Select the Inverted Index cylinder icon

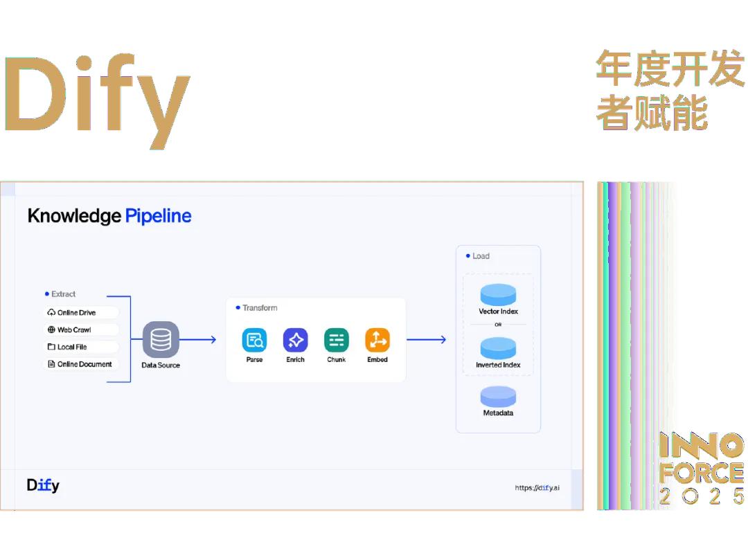[x=498, y=348]
